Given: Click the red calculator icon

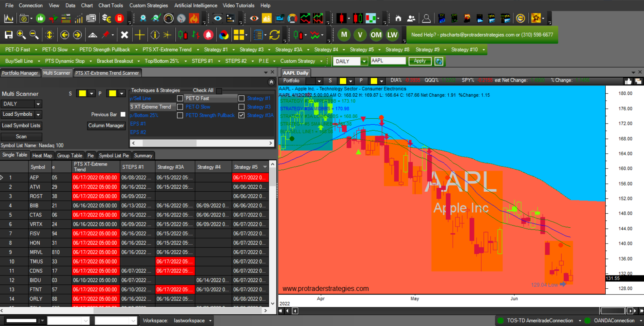Looking at the screenshot, I should [119, 18].
